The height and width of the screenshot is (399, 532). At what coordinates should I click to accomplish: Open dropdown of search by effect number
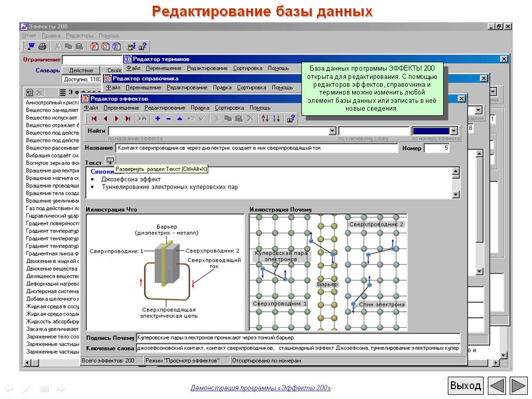(454, 131)
